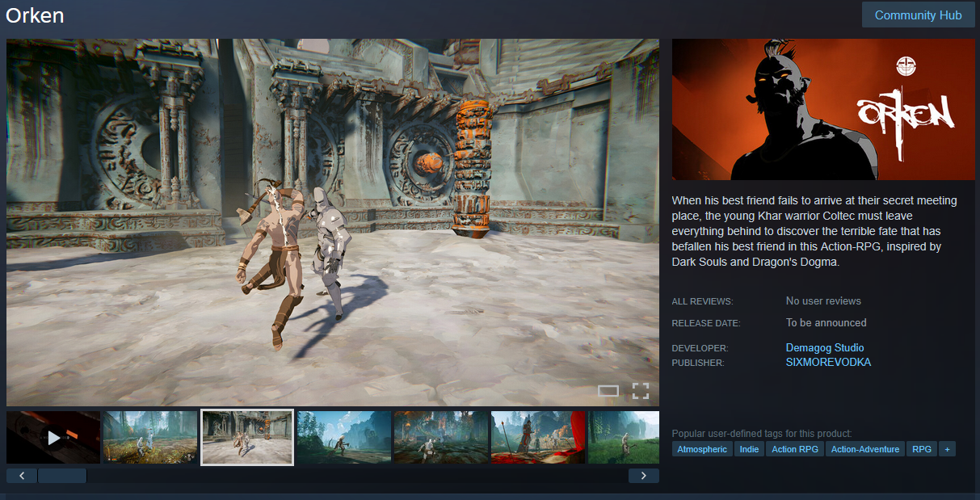
Task: Click the 'PUBLISHER:' label
Action: (698, 363)
